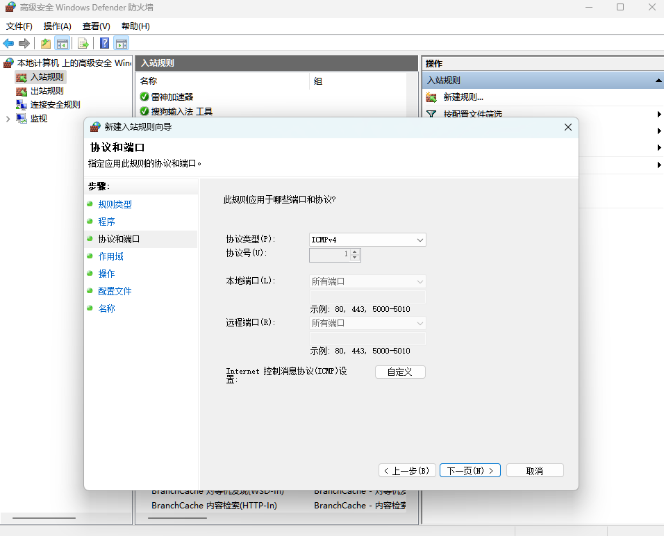Close the 新建入站规则向导 dialog

[x=568, y=127]
